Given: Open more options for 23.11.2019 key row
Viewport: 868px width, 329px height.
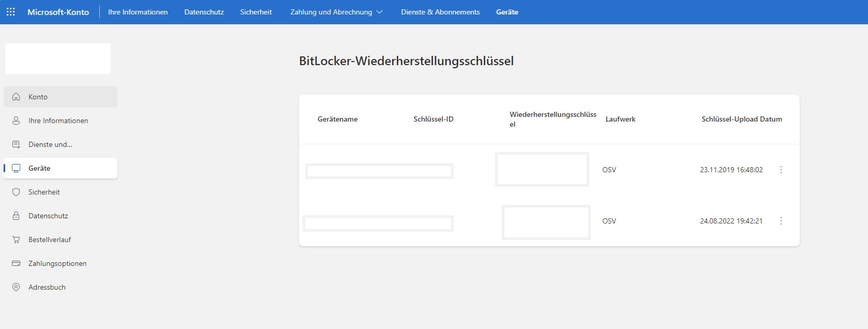Looking at the screenshot, I should click(781, 170).
